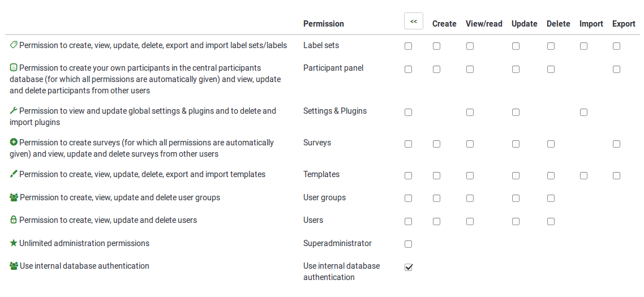
Task: Click the surveys plus-circle icon
Action: [x=14, y=142]
